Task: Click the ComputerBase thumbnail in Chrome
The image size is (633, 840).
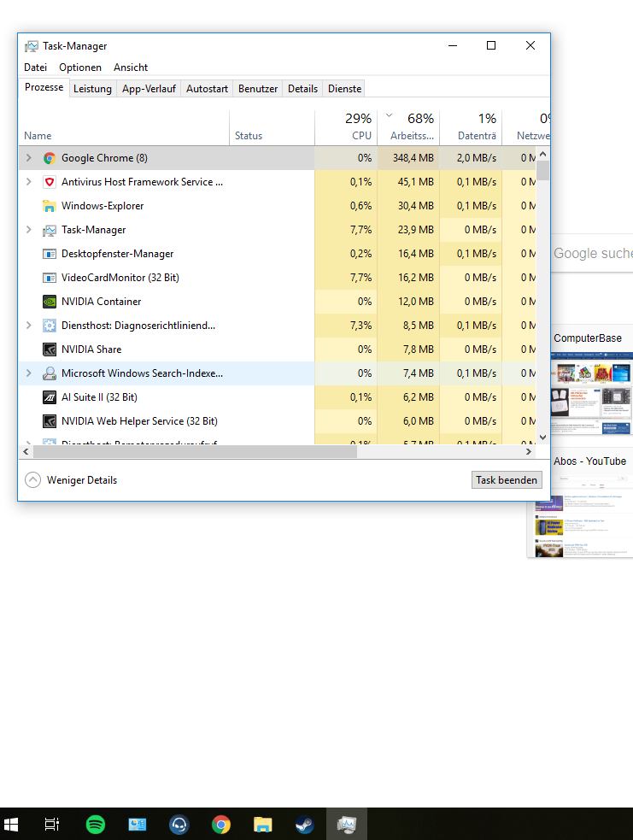Action: pyautogui.click(x=592, y=393)
